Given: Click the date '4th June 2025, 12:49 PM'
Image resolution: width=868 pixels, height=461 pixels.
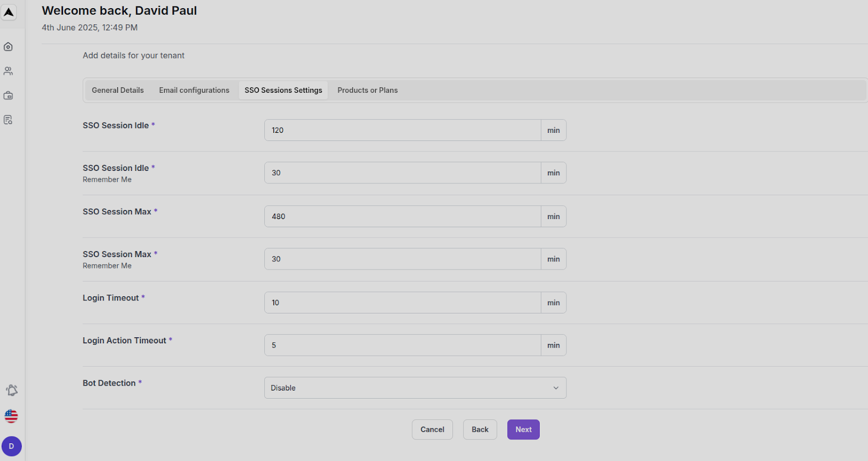Looking at the screenshot, I should coord(90,28).
